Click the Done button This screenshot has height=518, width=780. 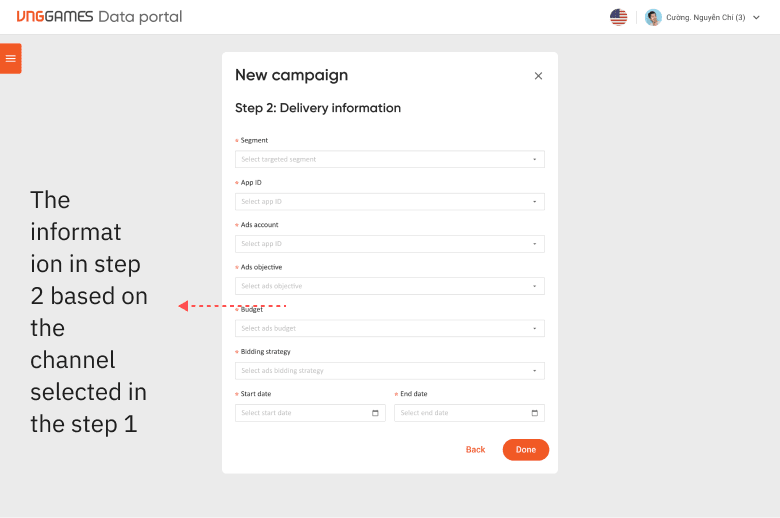tap(526, 450)
